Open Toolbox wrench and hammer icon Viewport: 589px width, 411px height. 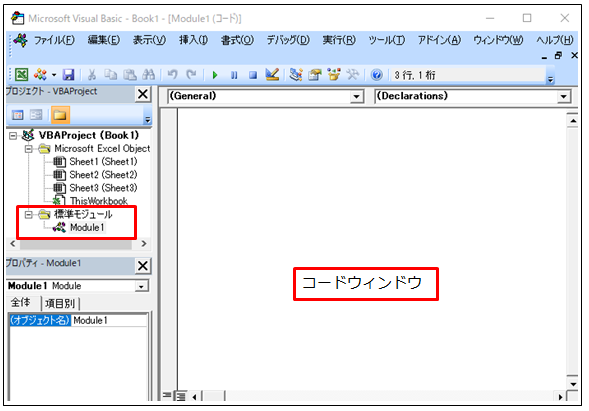(352, 74)
